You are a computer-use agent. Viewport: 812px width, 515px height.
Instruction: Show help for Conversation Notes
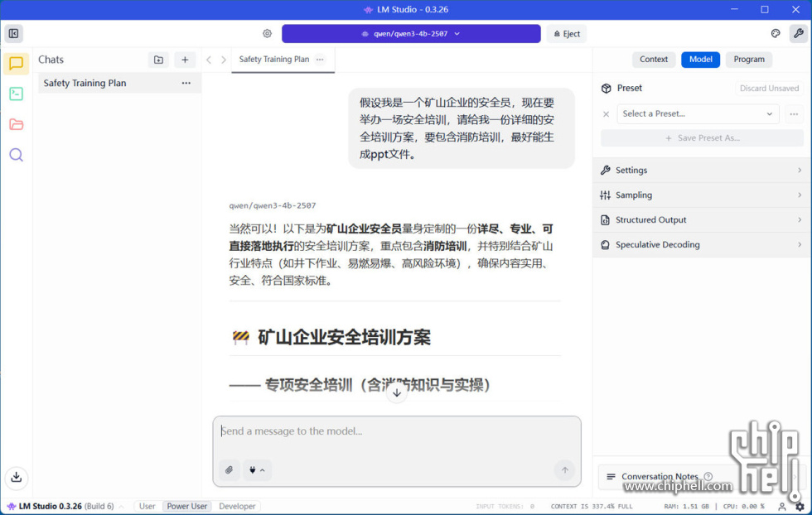(708, 476)
